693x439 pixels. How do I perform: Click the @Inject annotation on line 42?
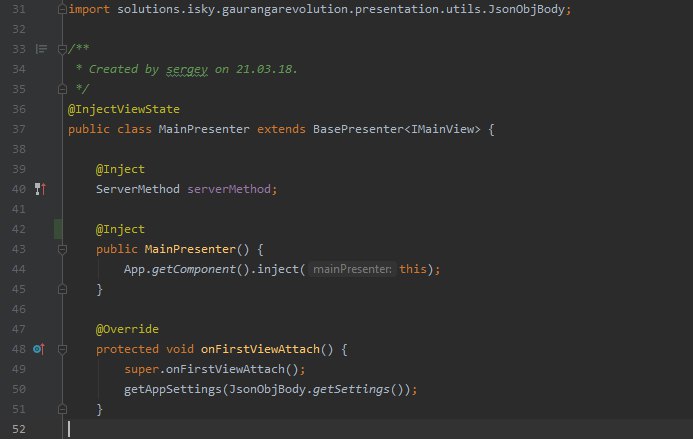120,229
